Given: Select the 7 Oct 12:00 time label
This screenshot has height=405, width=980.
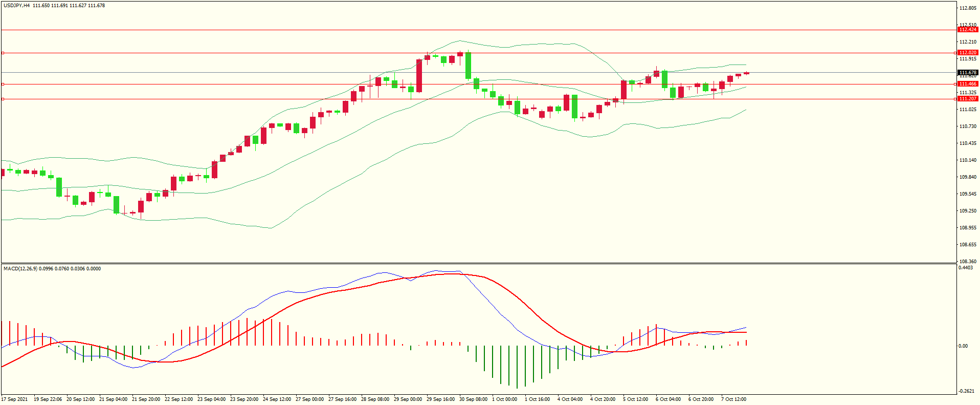Looking at the screenshot, I should pyautogui.click(x=733, y=399).
